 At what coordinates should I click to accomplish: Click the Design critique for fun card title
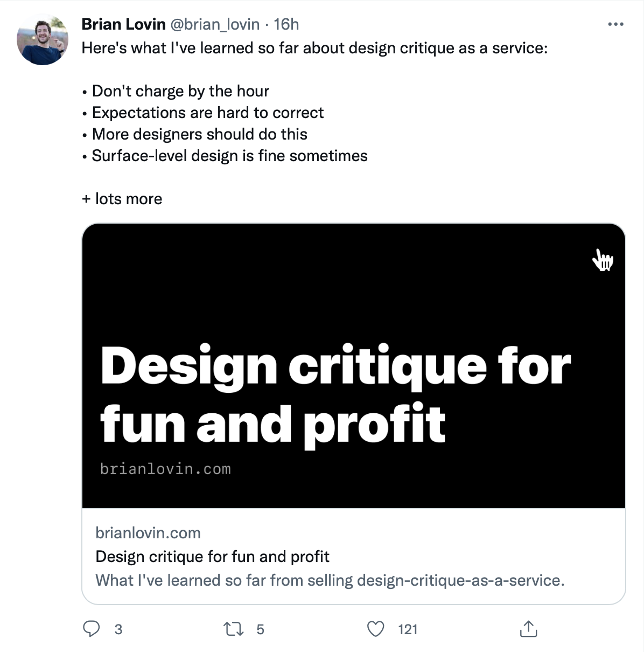[212, 556]
